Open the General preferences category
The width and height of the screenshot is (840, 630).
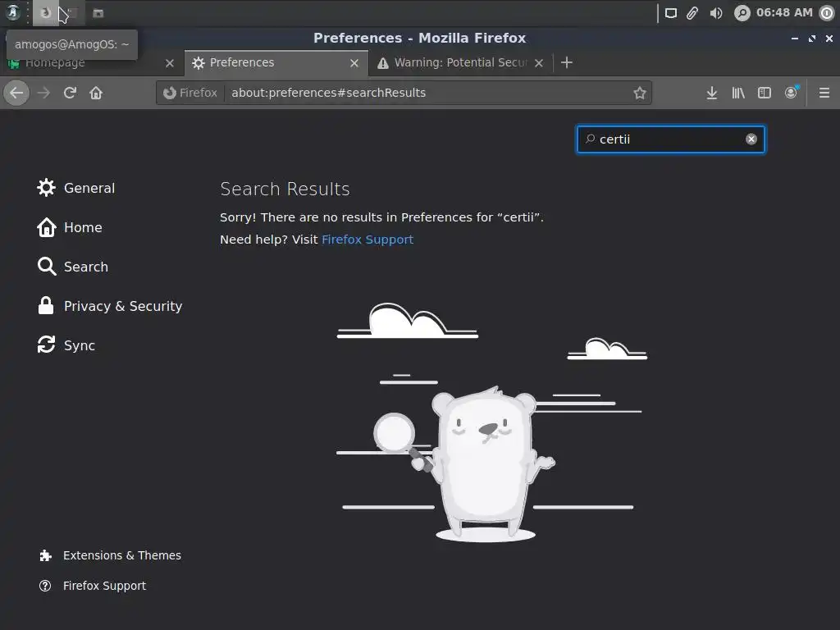coord(76,188)
